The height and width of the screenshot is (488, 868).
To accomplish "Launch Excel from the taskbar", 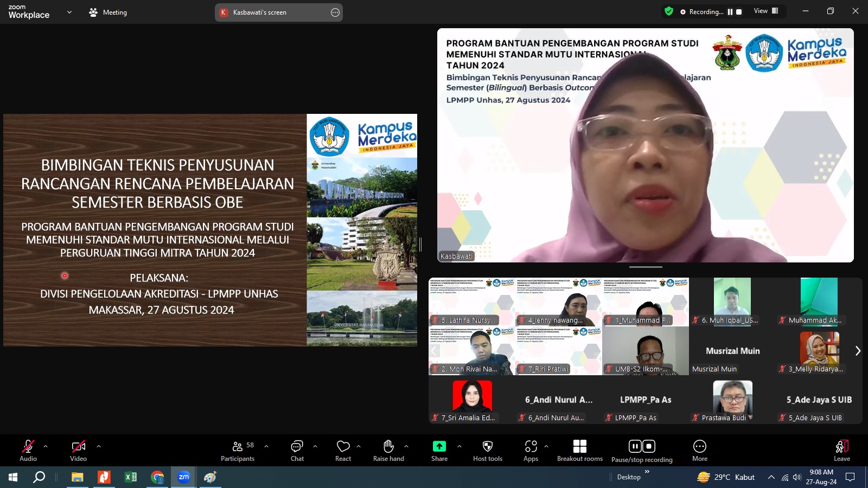I will click(130, 478).
